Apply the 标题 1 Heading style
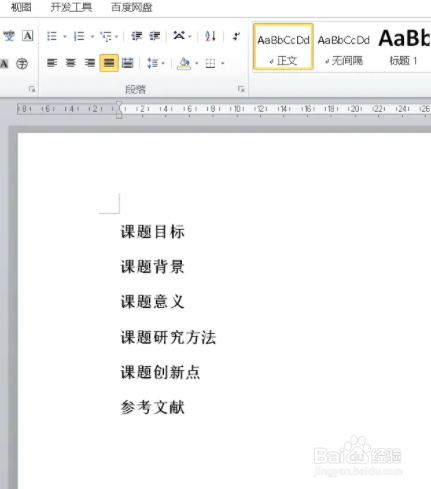 [x=404, y=46]
